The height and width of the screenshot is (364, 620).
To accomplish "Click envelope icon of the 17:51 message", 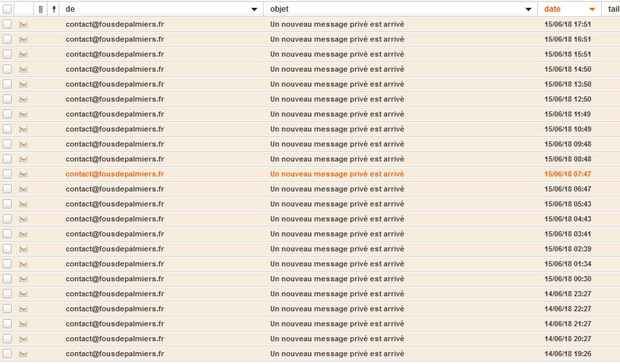I will [23, 24].
